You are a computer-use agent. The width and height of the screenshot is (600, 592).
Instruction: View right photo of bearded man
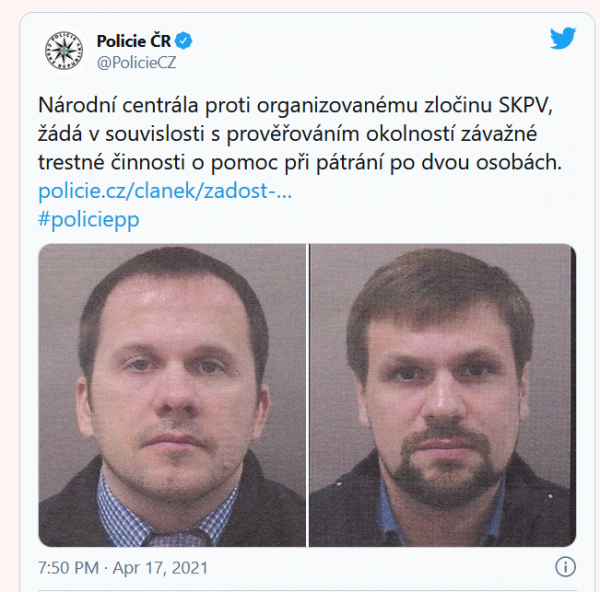[443, 395]
